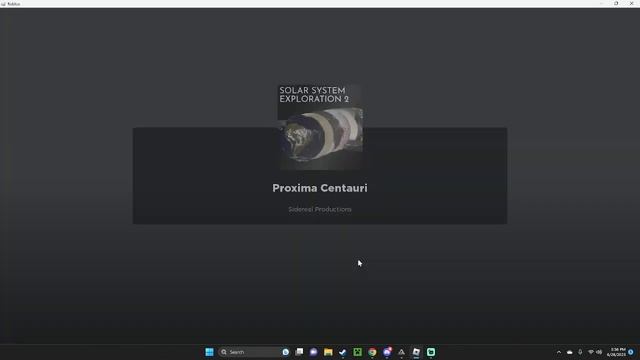Launch the Minecraft creeper icon on the taskbar
Image resolution: width=640 pixels, height=360 pixels.
(358, 352)
